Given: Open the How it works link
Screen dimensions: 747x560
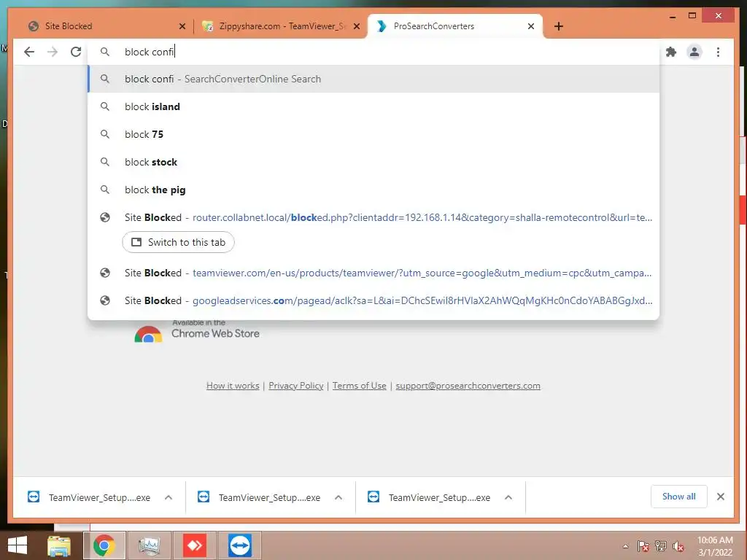Looking at the screenshot, I should tap(233, 386).
